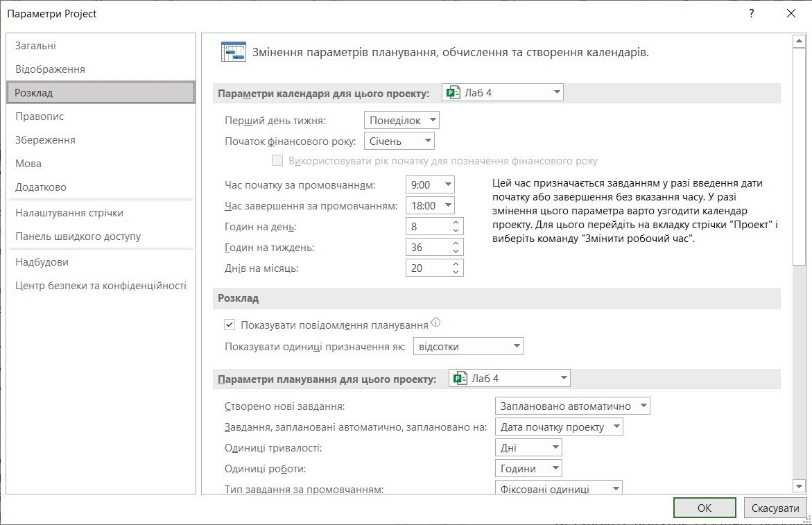Screen dimensions: 812x525
Task: Open assignment units 'відсотки' dropdown
Action: click(x=468, y=346)
